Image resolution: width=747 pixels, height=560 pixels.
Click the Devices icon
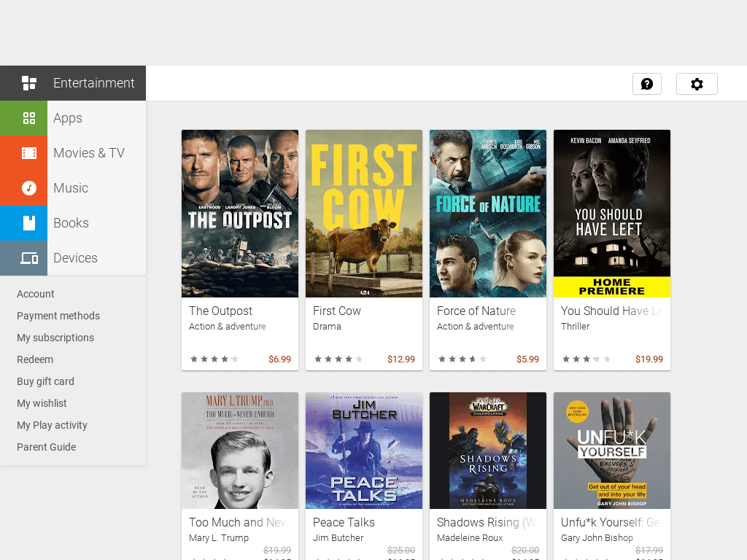[29, 258]
